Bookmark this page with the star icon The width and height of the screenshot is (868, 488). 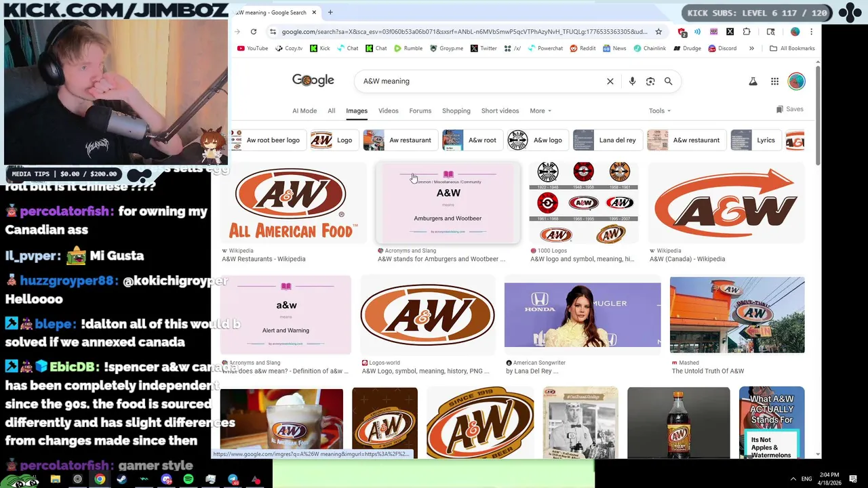point(658,32)
